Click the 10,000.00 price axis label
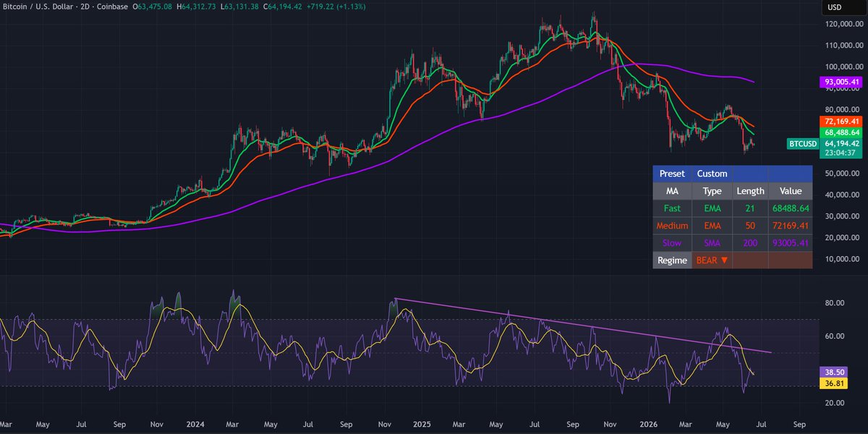This screenshot has height=434, width=868. coord(841,259)
